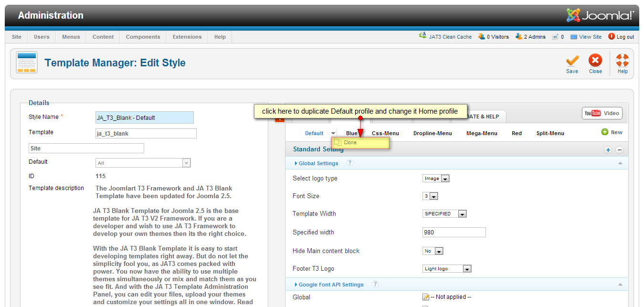Click the Administration title text
Image resolution: width=644 pixels, height=307 pixels.
[51, 15]
